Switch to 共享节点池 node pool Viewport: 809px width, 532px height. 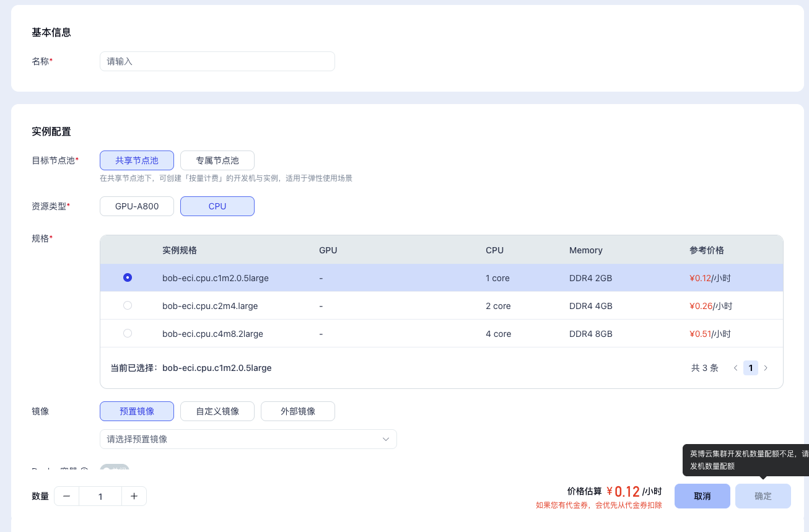pos(137,160)
